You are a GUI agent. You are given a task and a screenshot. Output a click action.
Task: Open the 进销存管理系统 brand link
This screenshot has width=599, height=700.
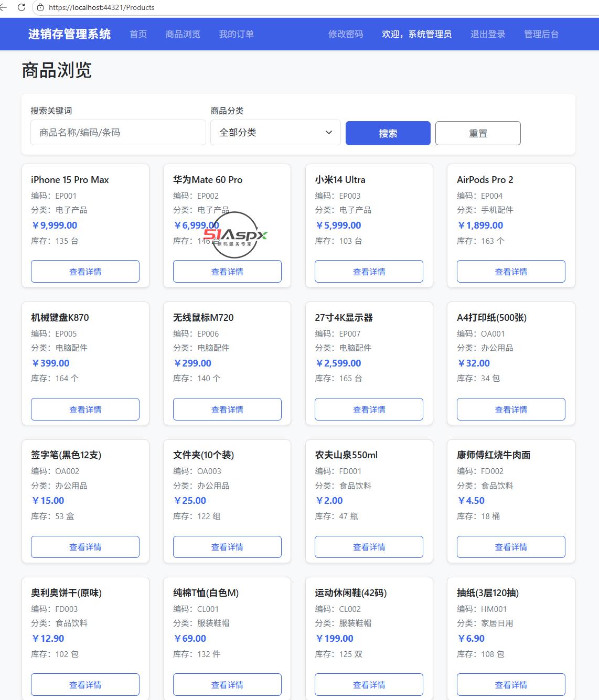(69, 34)
